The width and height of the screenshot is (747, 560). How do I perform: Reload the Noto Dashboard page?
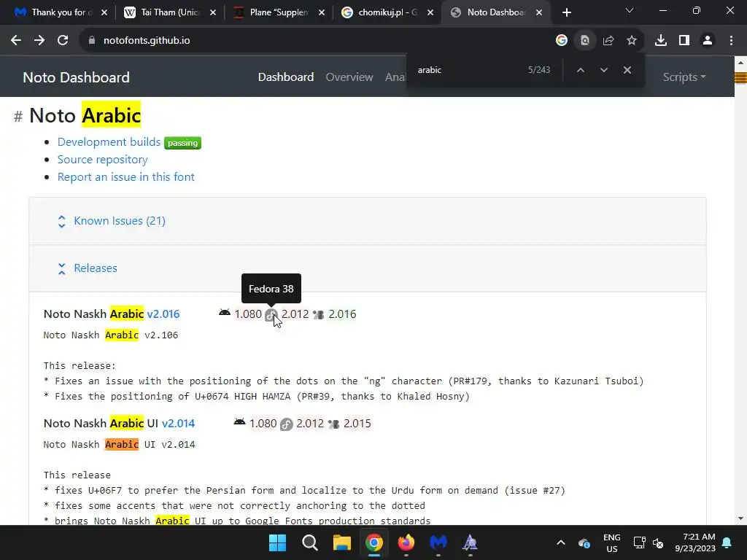point(63,41)
